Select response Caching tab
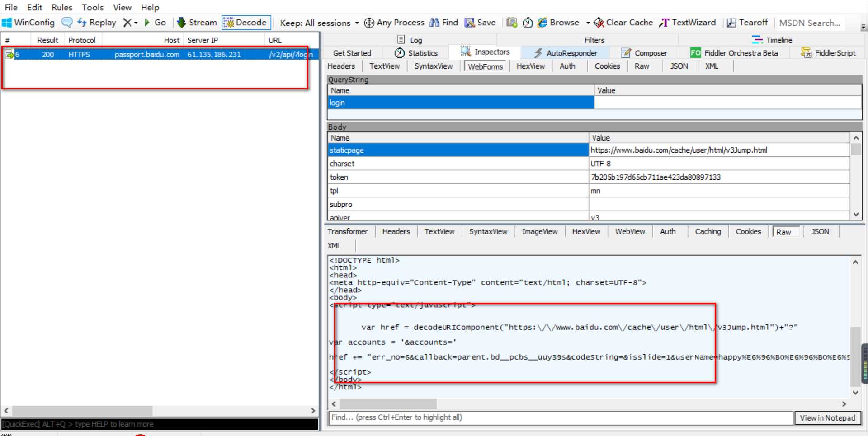Viewport: 868px width, 436px height. [x=708, y=231]
